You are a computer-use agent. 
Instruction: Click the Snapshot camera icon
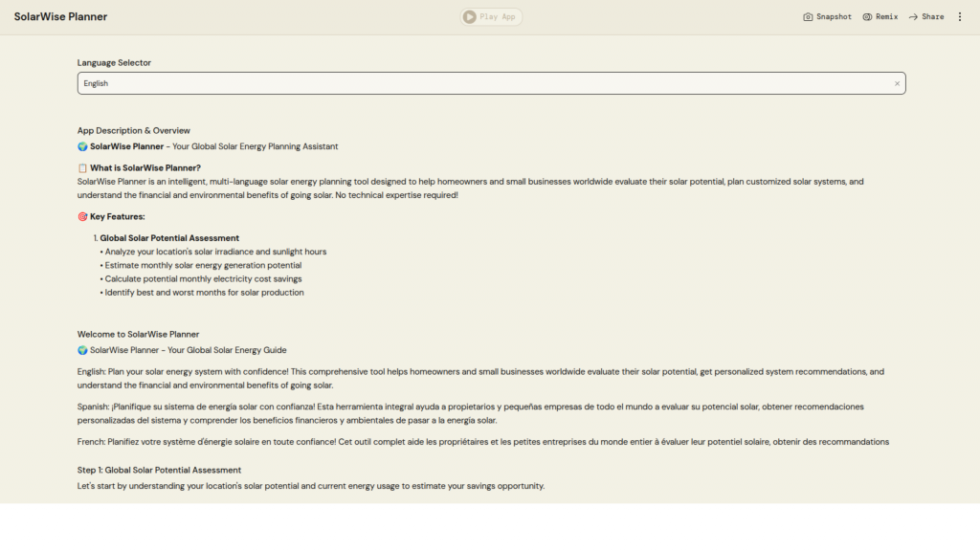[808, 17]
